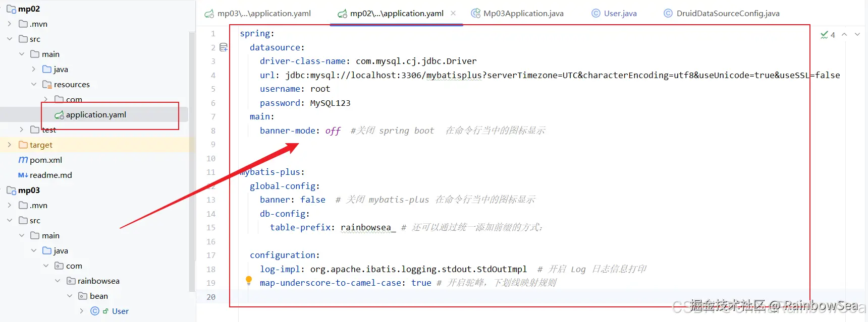
Task: Click the 'log-impl' key
Action: pyautogui.click(x=280, y=269)
